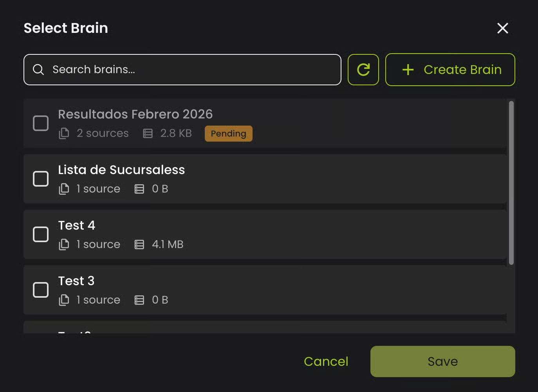538x392 pixels.
Task: Select the Test 3 brain title
Action: tap(76, 281)
